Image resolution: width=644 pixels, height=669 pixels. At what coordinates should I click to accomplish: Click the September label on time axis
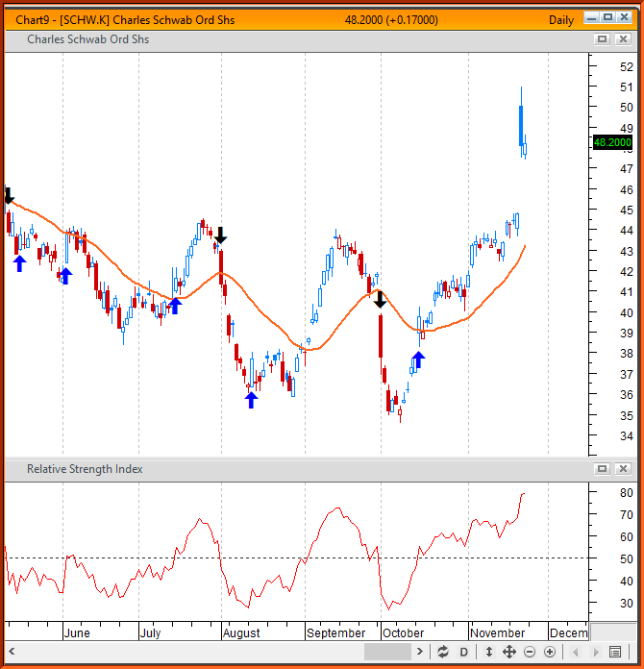click(x=335, y=632)
